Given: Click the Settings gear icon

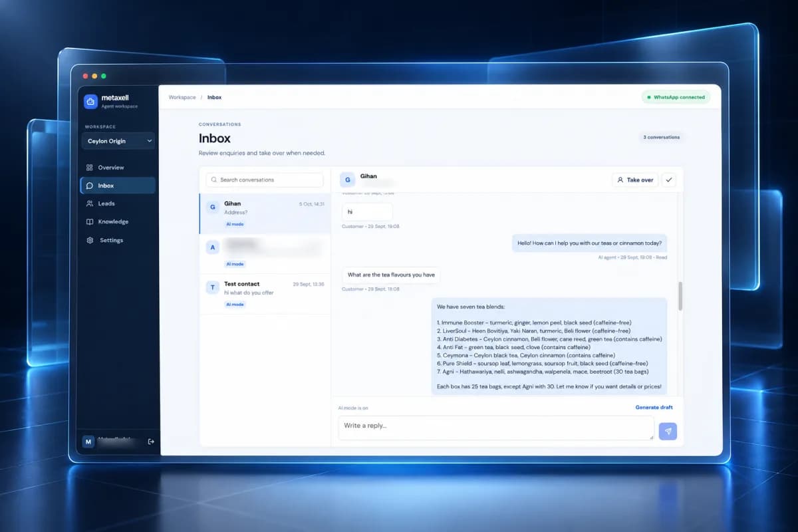Looking at the screenshot, I should click(x=90, y=240).
